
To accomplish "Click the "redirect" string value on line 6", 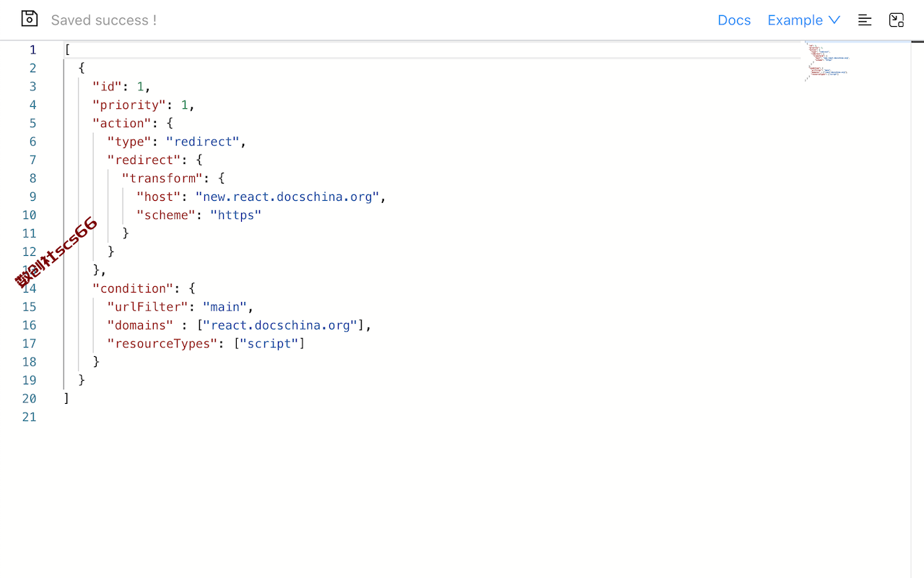I will point(203,142).
